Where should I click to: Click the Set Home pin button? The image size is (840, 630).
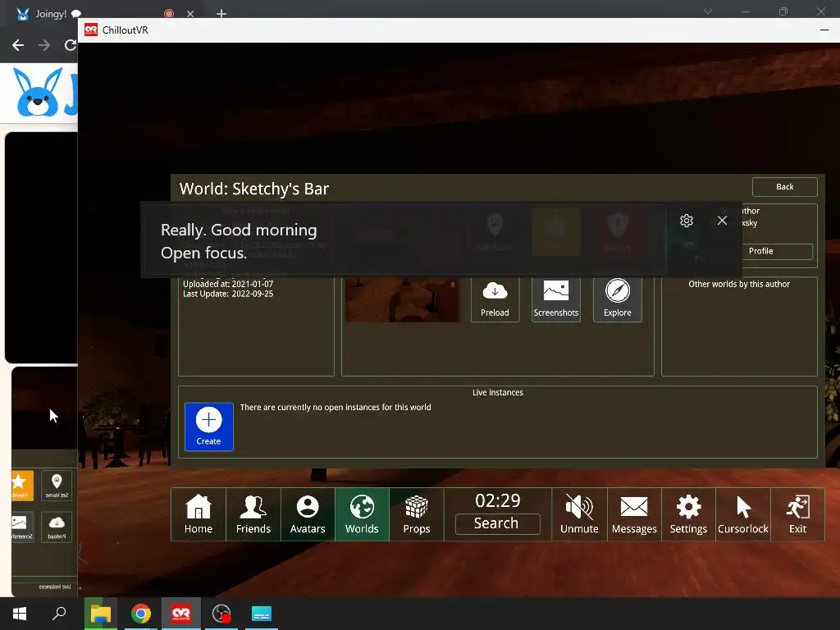point(495,233)
